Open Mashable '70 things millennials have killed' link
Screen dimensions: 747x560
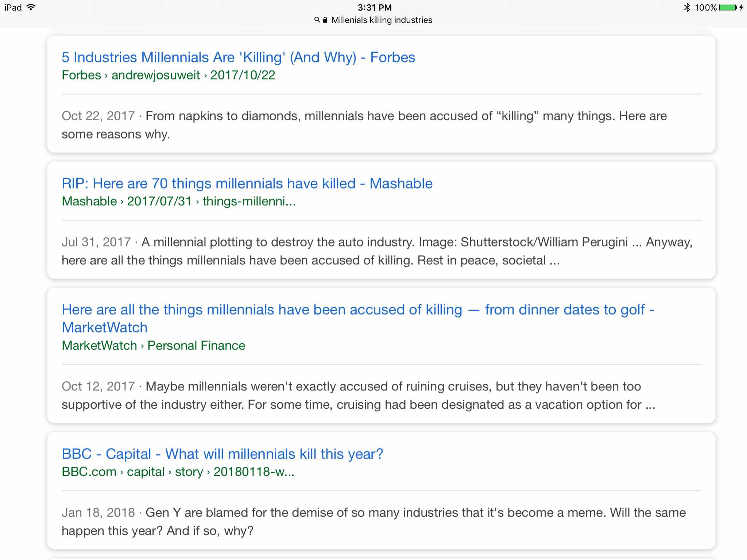247,183
